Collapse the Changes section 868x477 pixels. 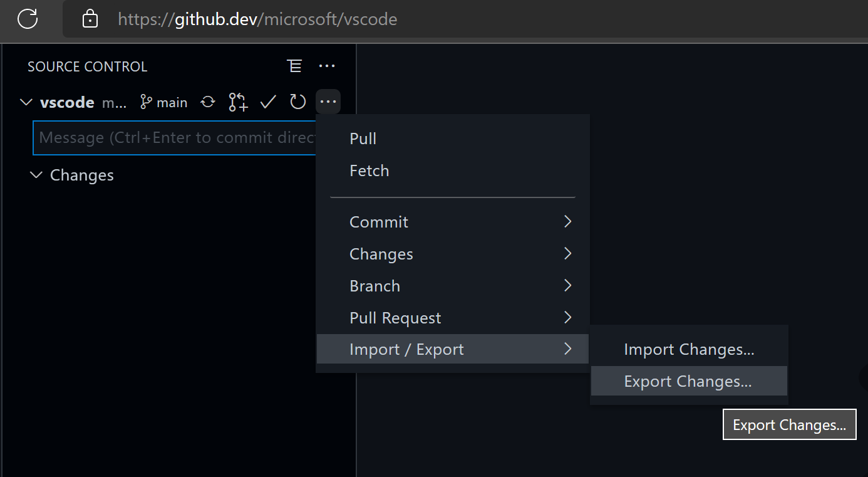pos(36,175)
